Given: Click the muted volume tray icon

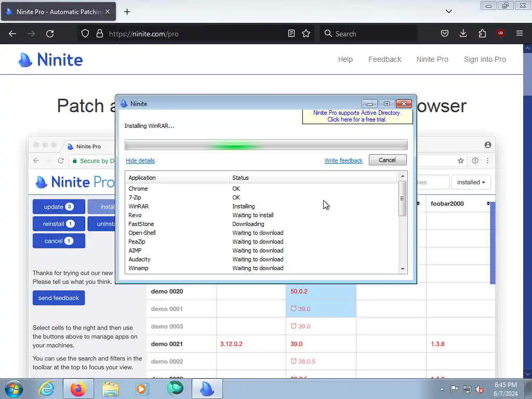Looking at the screenshot, I should tap(480, 390).
